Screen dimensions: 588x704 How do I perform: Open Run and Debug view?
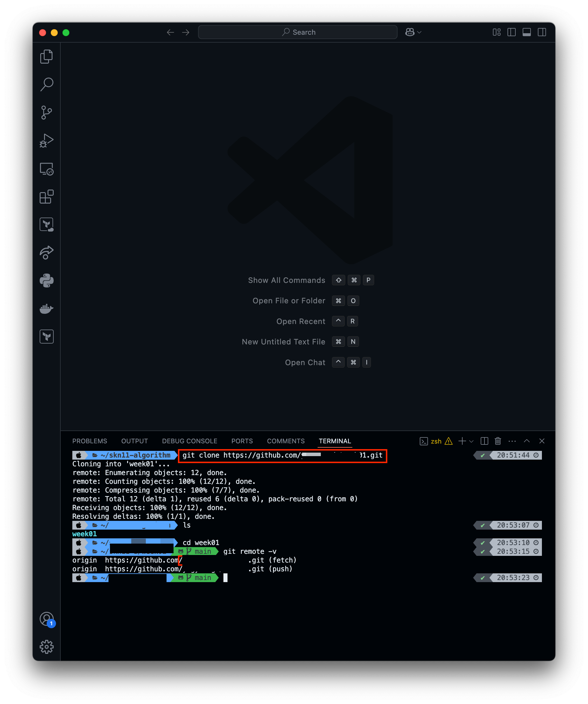point(46,141)
